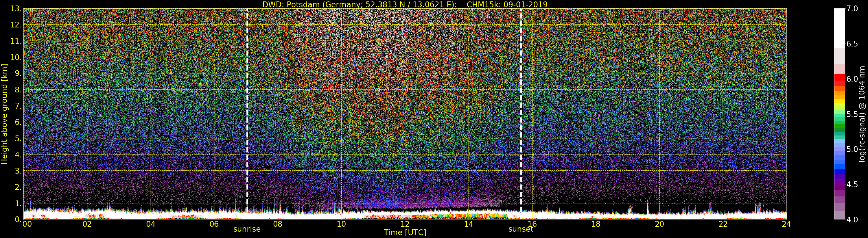Click the colorbar value "6.5"
The height and width of the screenshot is (238, 868).
coord(852,44)
